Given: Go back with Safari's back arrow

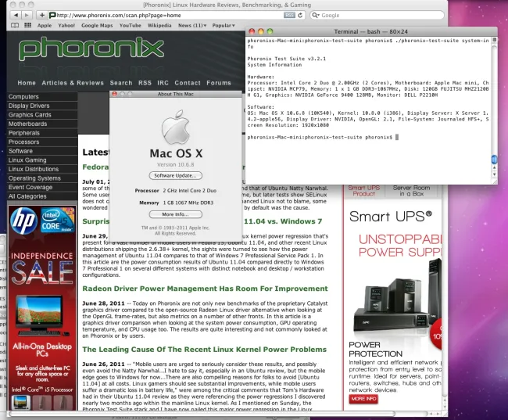Looking at the screenshot, I should 16,15.
